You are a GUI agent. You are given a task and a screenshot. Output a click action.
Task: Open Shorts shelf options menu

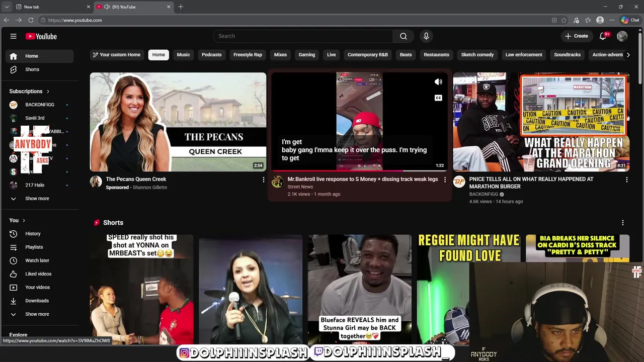(622, 223)
